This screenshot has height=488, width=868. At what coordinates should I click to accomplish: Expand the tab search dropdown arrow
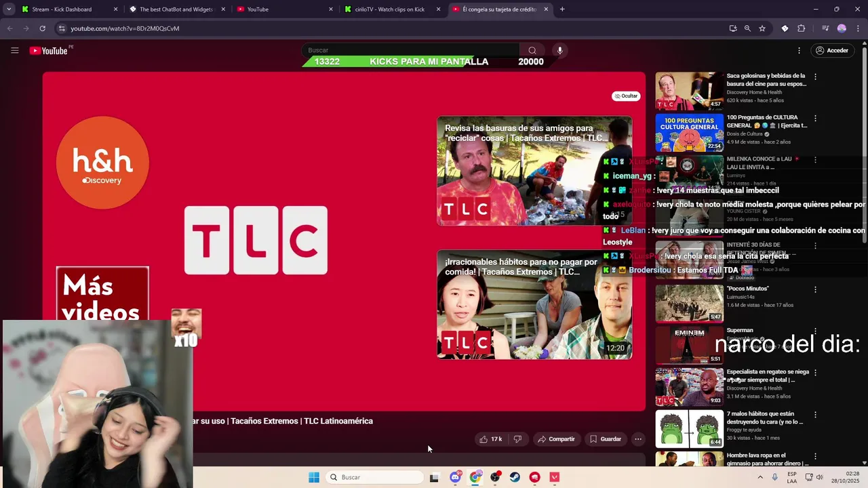(8, 9)
